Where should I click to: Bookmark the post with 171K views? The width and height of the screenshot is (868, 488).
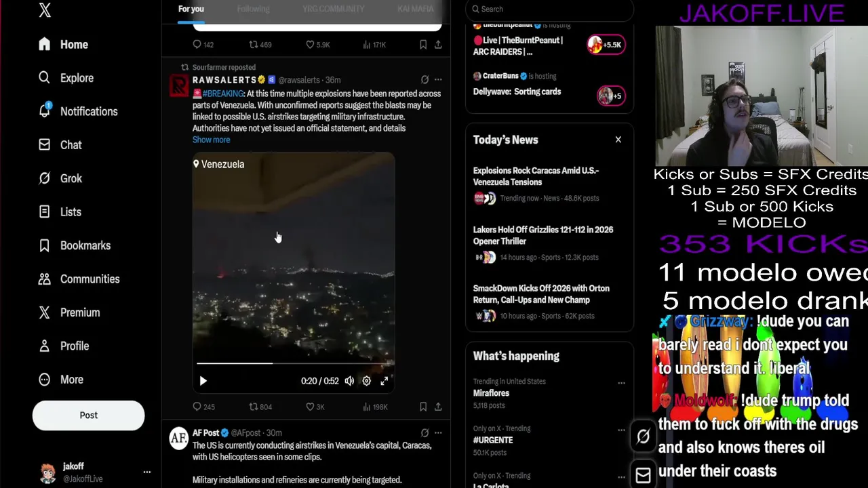click(x=423, y=45)
